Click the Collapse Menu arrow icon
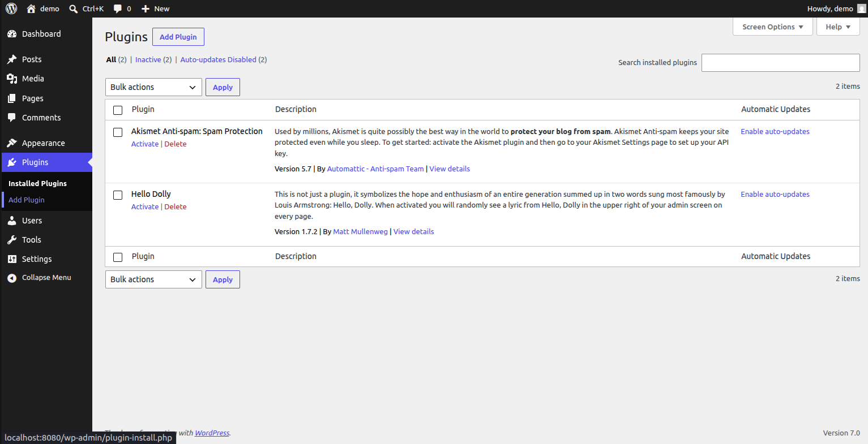The height and width of the screenshot is (444, 868). click(12, 278)
